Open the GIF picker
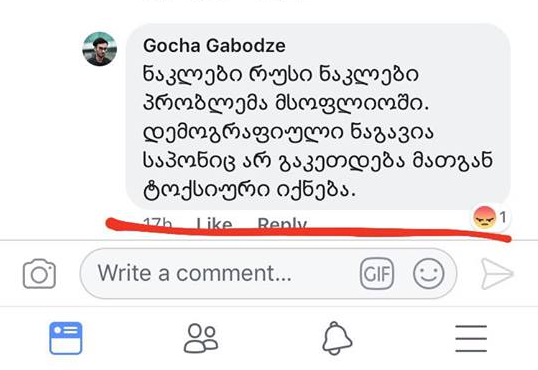This screenshot has width=538, height=370. pyautogui.click(x=377, y=273)
